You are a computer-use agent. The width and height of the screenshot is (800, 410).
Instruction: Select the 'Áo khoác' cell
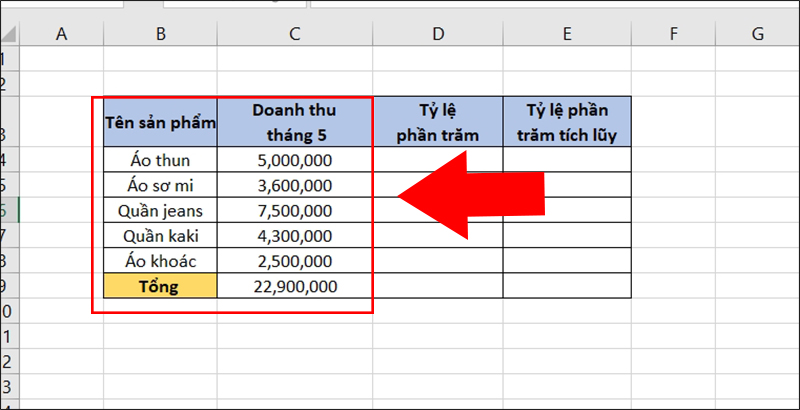tap(160, 261)
